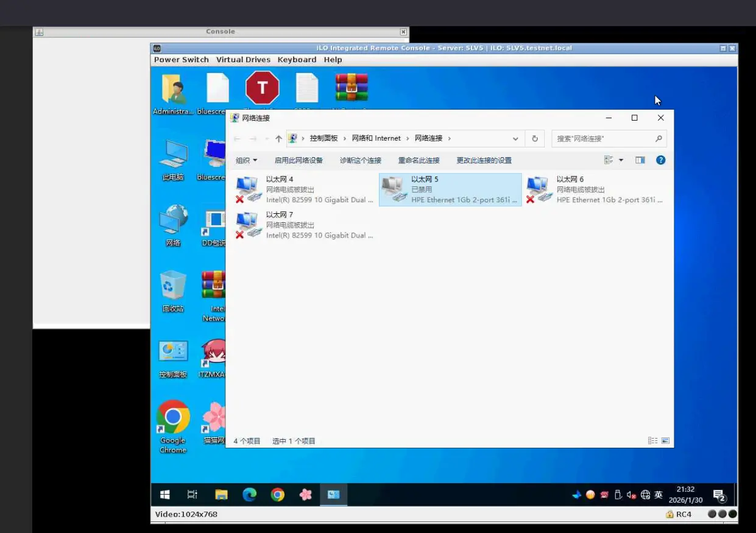Switch to details view in status bar

652,440
